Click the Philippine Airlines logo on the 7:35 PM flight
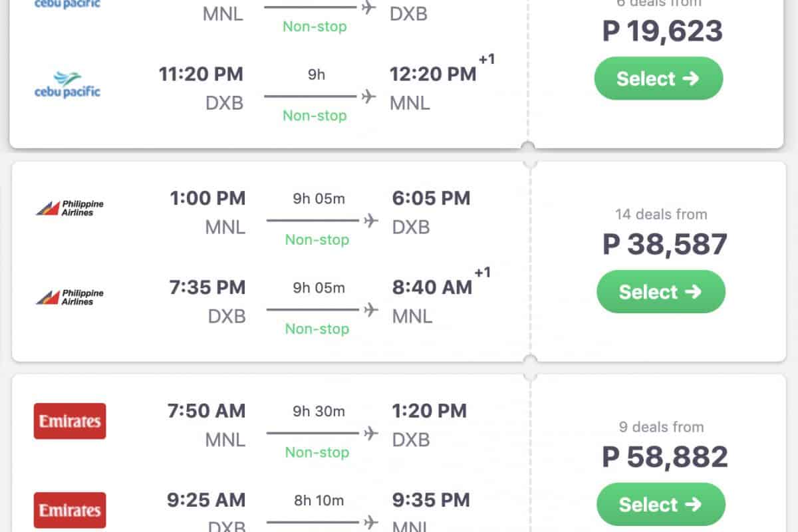 (70, 297)
